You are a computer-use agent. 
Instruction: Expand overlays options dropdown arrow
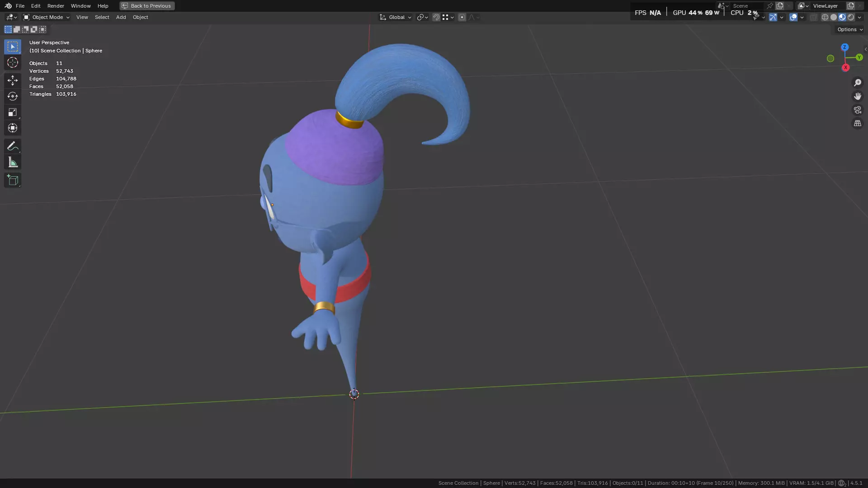click(802, 17)
